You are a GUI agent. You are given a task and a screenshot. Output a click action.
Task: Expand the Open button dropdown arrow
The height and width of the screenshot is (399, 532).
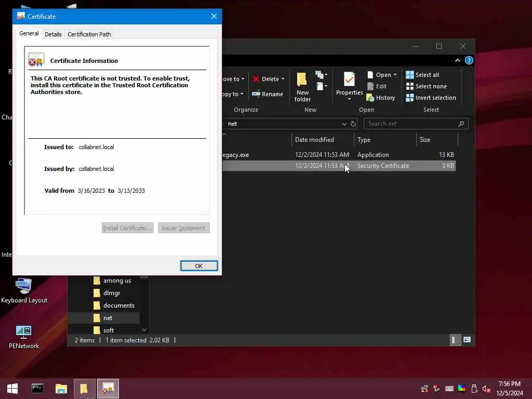tap(395, 75)
